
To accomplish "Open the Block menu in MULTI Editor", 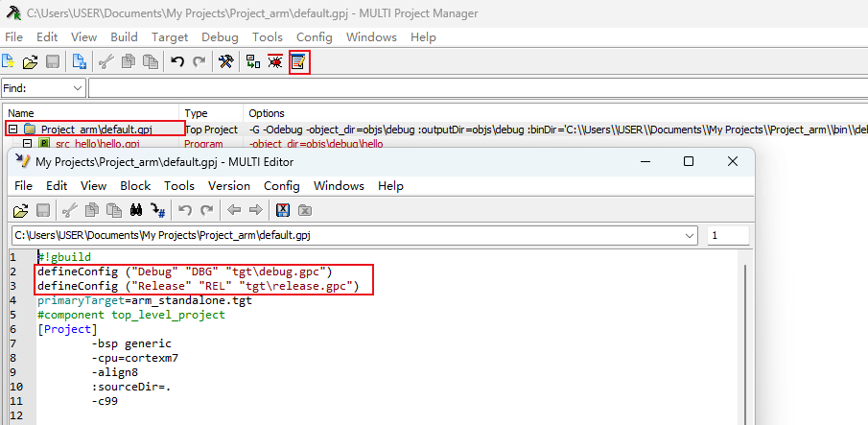I will tap(135, 185).
